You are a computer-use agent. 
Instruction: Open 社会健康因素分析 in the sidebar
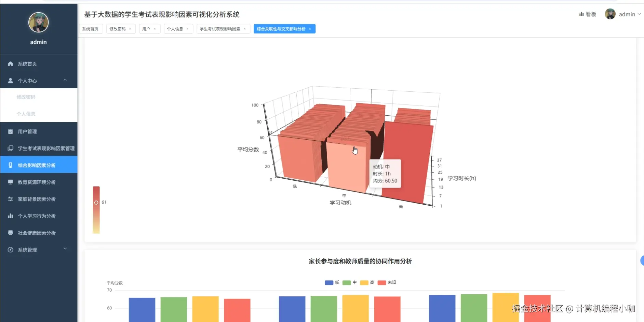point(39,233)
